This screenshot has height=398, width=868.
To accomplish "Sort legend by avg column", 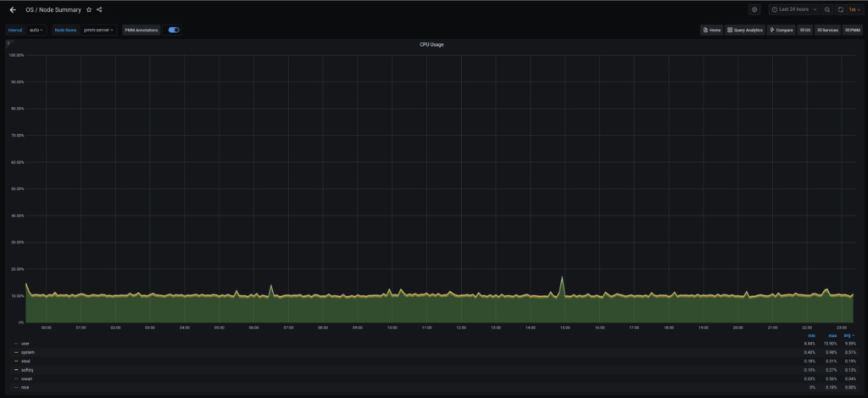I will tap(849, 335).
